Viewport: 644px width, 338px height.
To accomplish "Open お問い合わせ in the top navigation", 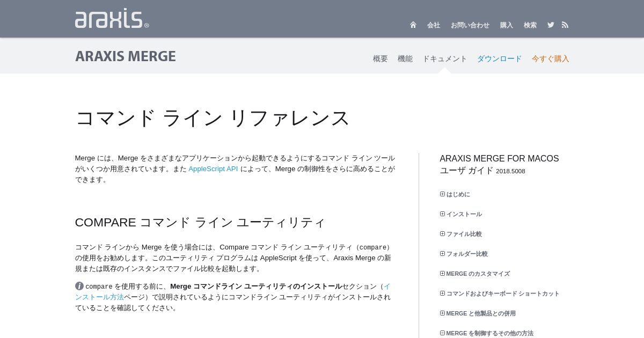I will pyautogui.click(x=470, y=25).
